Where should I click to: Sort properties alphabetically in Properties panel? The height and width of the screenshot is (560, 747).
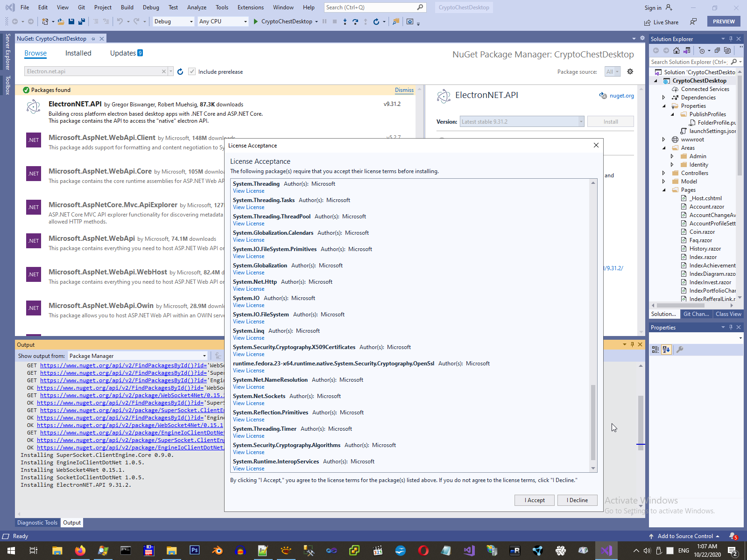tap(666, 350)
